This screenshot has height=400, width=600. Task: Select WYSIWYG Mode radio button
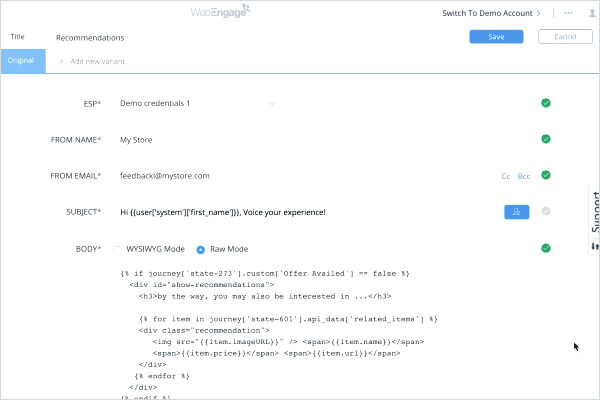click(x=119, y=249)
